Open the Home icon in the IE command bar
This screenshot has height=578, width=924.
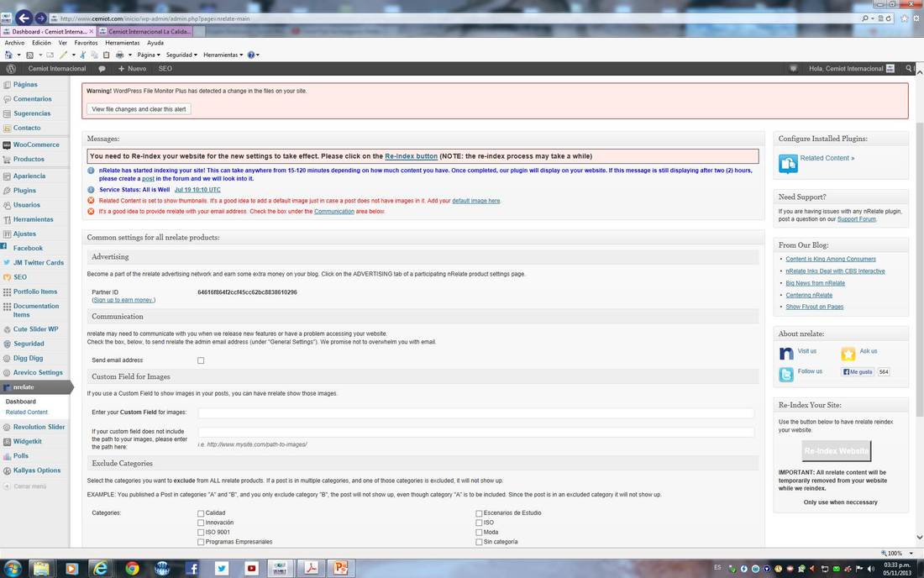(x=8, y=55)
